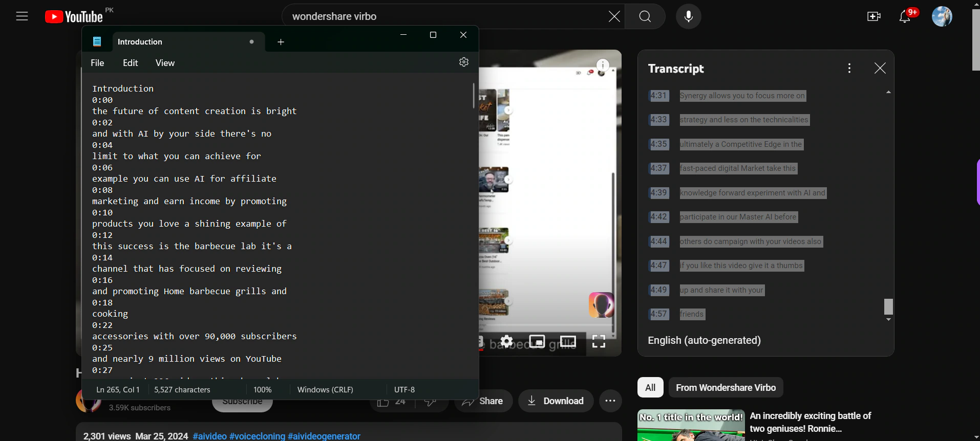This screenshot has width=980, height=441.
Task: Open more actions button below video
Action: pyautogui.click(x=610, y=401)
